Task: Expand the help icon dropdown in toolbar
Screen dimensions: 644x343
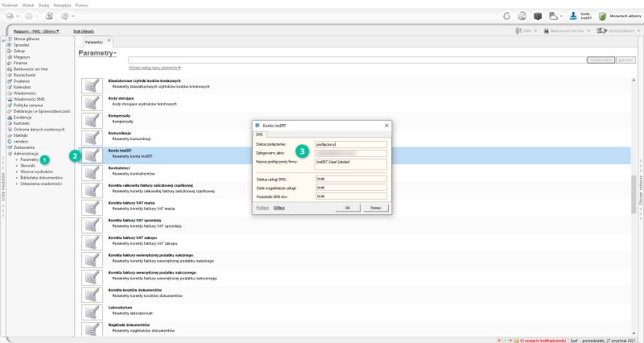Action: (x=72, y=16)
